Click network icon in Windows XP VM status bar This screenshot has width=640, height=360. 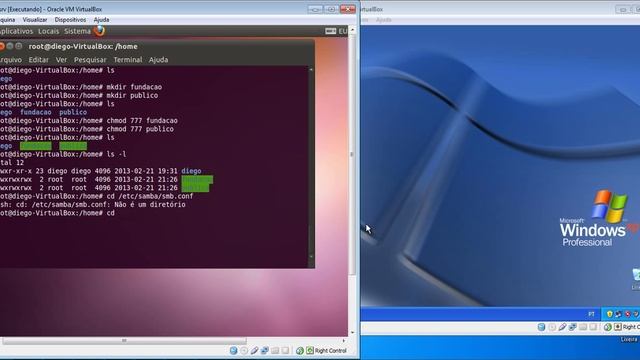tap(573, 327)
